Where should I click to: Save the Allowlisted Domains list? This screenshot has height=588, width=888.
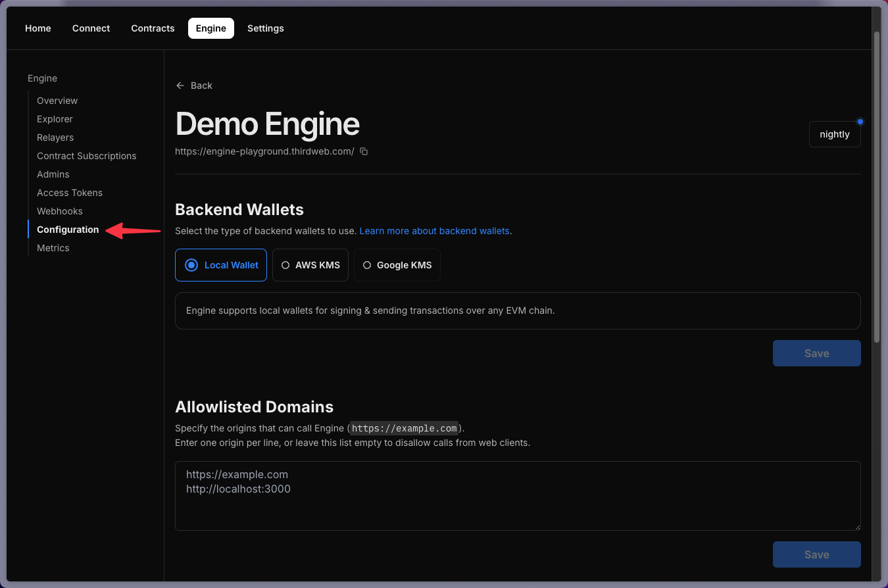click(x=816, y=554)
